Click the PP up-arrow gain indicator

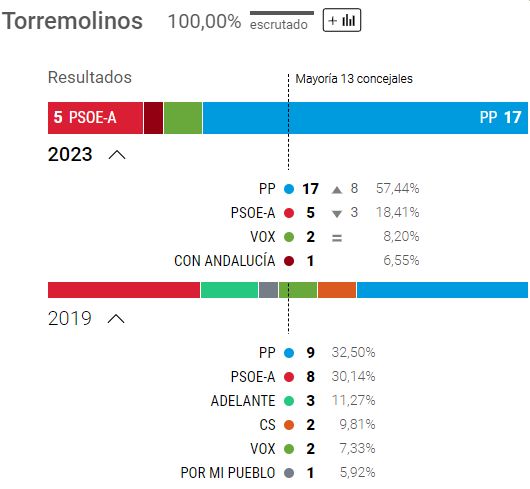pyautogui.click(x=337, y=190)
